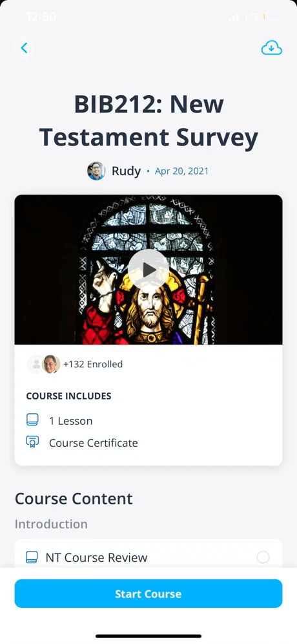Image resolution: width=297 pixels, height=644 pixels.
Task: Mark NT Course Review completion circle
Action: tap(263, 557)
